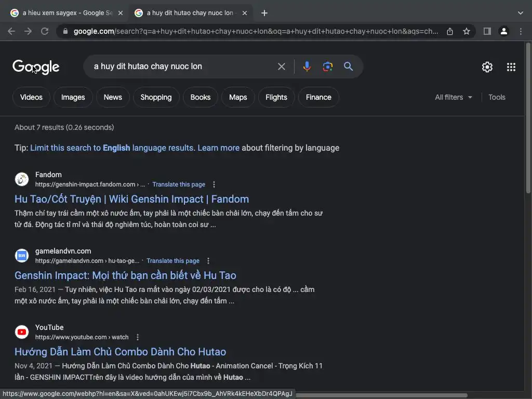Select 'a huy dit hutao' tab
Image resolution: width=532 pixels, height=399 pixels.
tap(190, 13)
